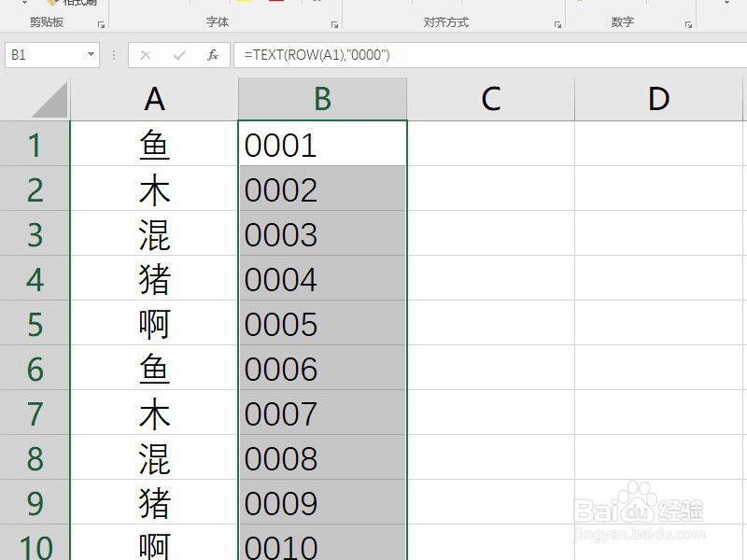Image resolution: width=747 pixels, height=560 pixels.
Task: Click empty cell D5
Action: coord(658,323)
